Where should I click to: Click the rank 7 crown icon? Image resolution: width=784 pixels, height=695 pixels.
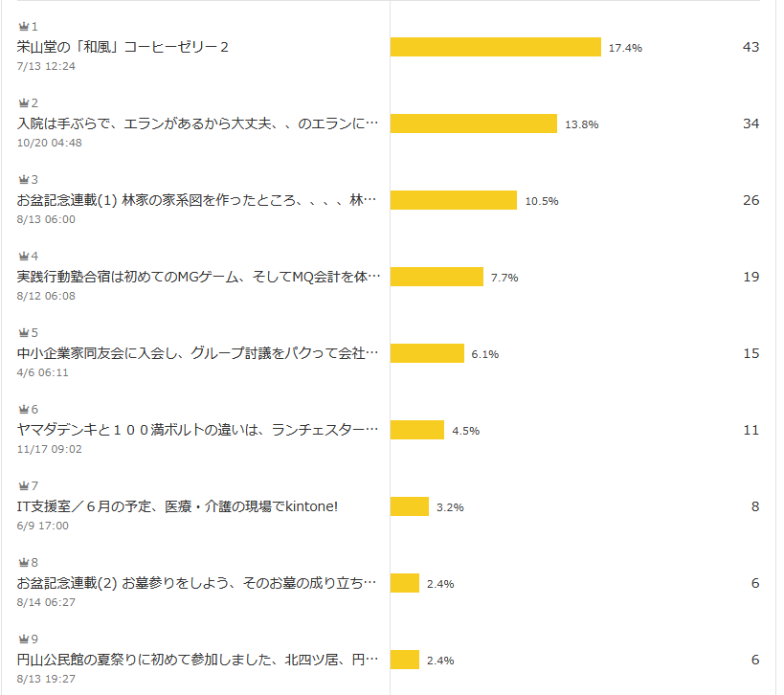tap(24, 485)
